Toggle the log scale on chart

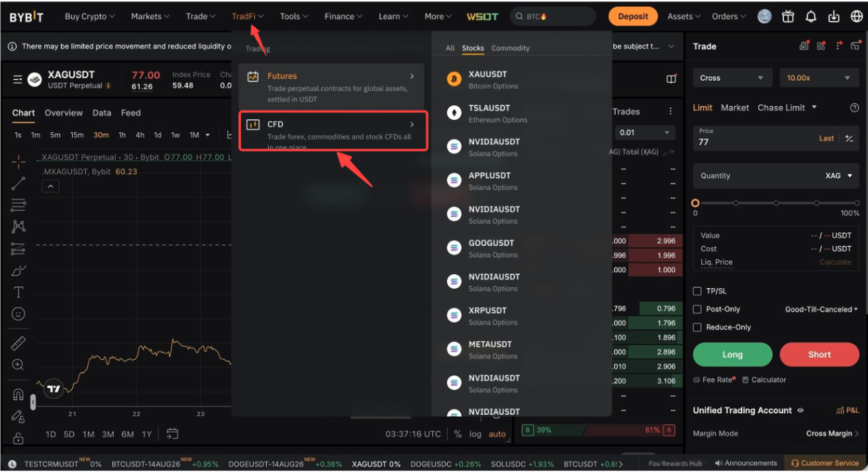tap(475, 434)
